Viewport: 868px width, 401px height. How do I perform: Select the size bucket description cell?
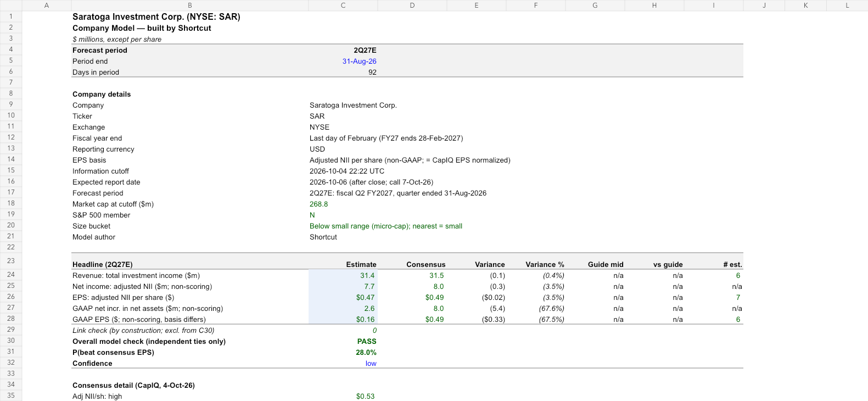tap(386, 226)
